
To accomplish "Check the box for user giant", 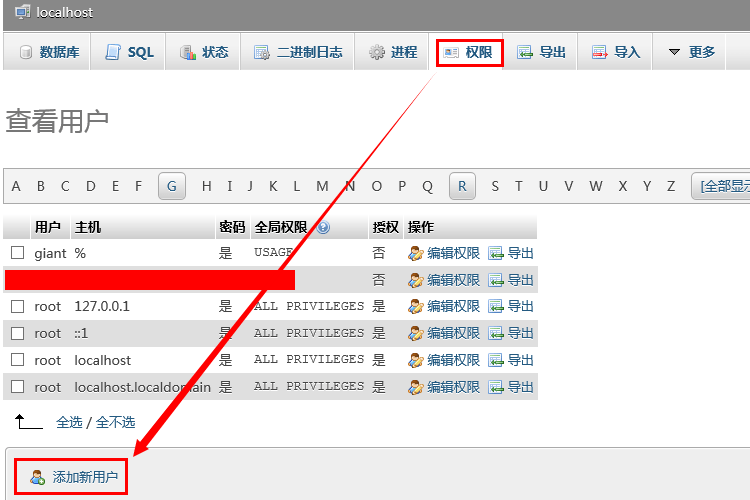I will pyautogui.click(x=17, y=254).
